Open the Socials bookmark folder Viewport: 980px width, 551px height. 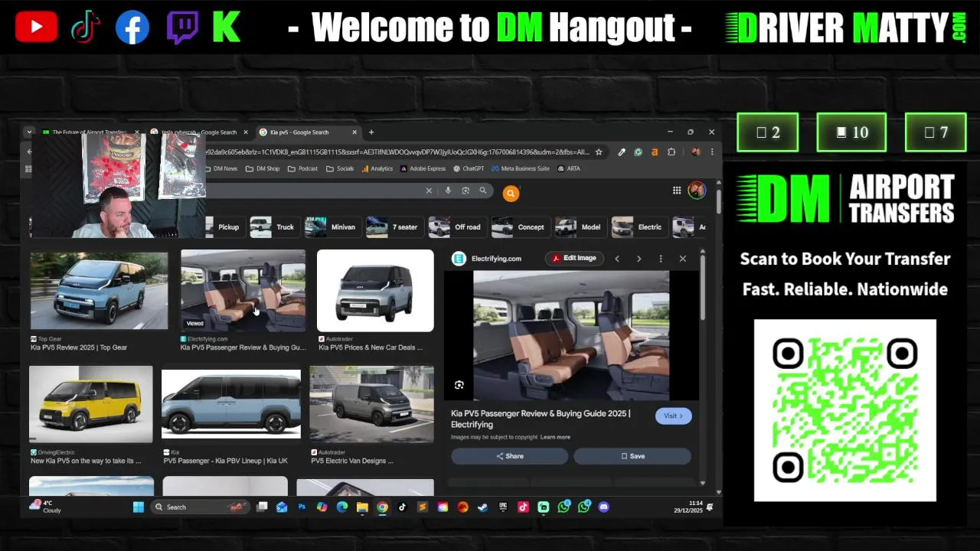(340, 168)
